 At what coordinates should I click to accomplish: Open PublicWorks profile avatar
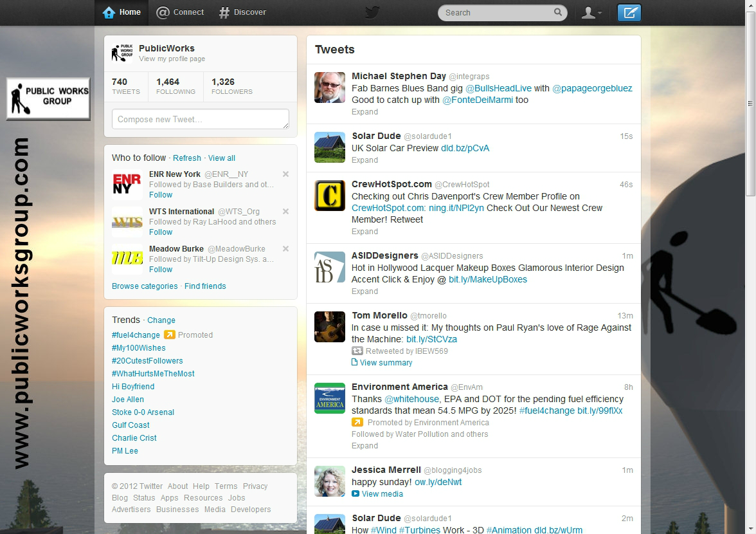coord(122,53)
